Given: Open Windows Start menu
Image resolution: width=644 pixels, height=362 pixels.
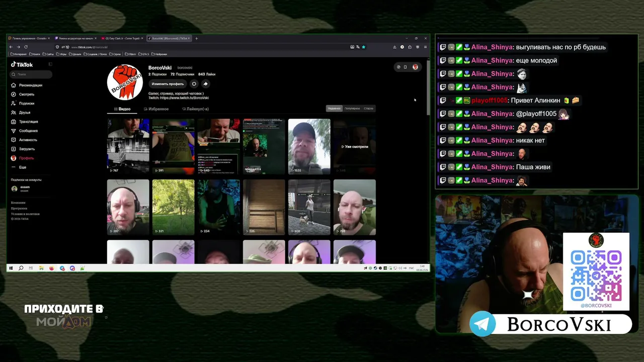Looking at the screenshot, I should [11, 268].
